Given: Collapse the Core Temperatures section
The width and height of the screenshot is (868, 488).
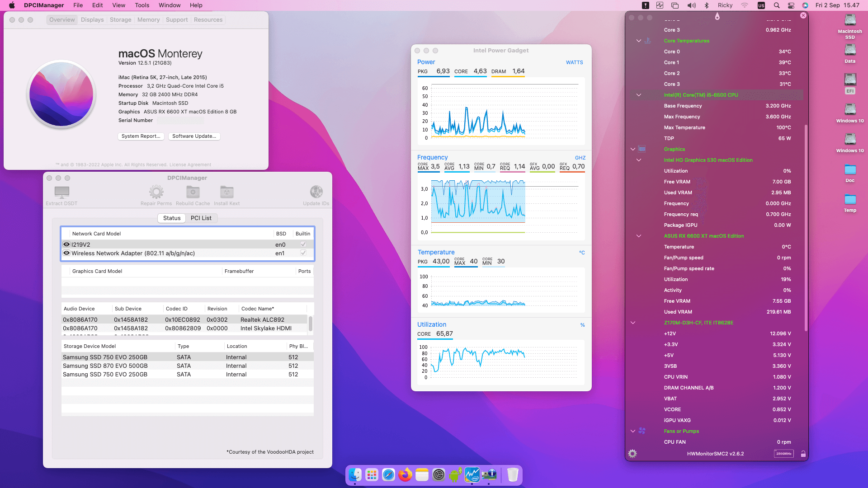Looking at the screenshot, I should coord(639,41).
